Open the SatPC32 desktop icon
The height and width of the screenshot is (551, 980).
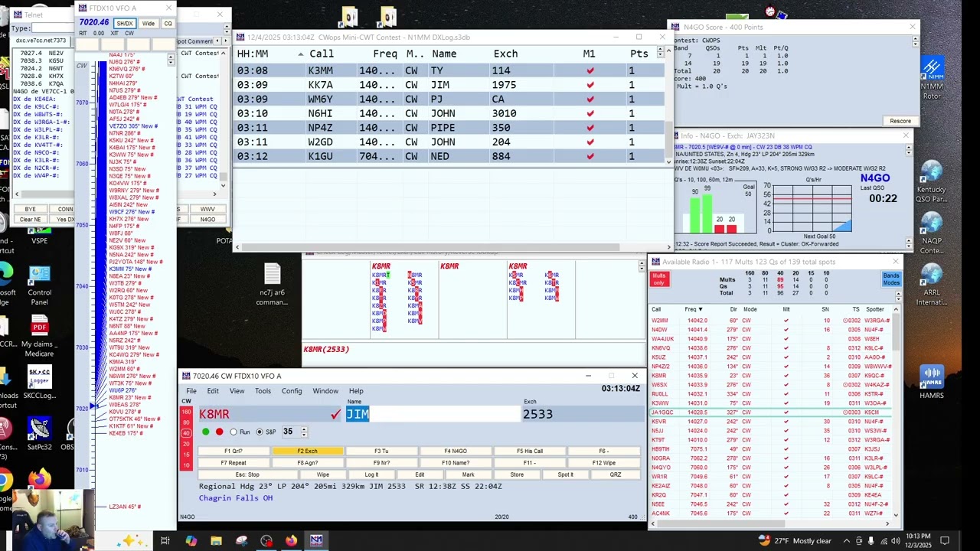click(x=39, y=434)
